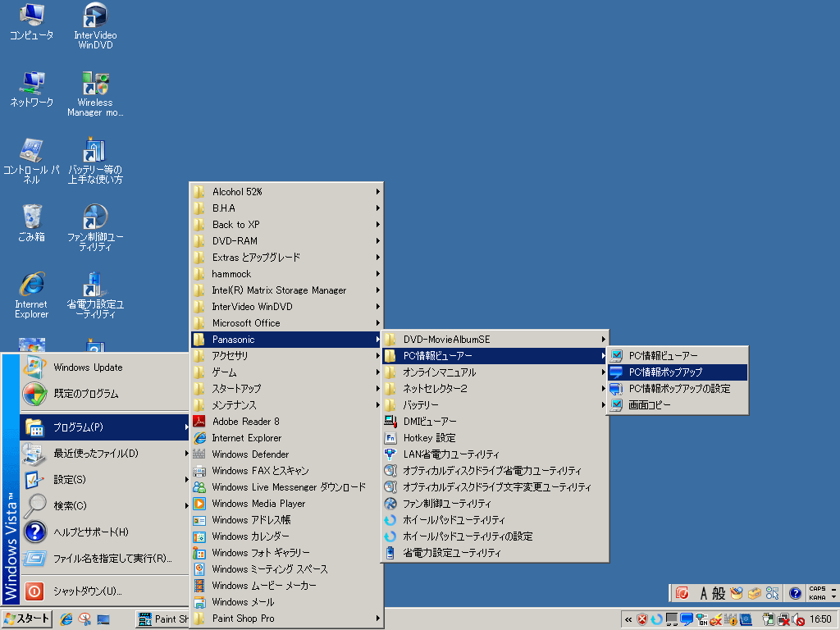Open オプティカルディスクドライブ文字変更ユーティリティ
The image size is (840, 630).
(x=495, y=487)
